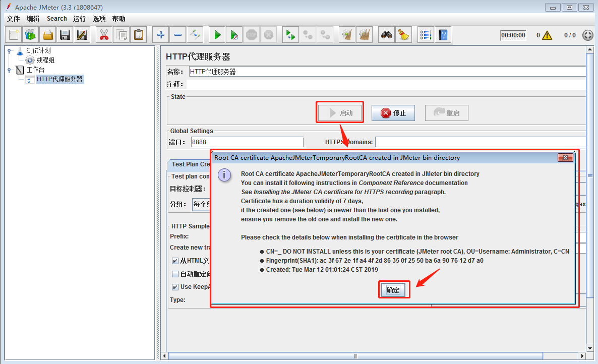
Task: Select 工作台 in the tree
Action: click(x=35, y=70)
